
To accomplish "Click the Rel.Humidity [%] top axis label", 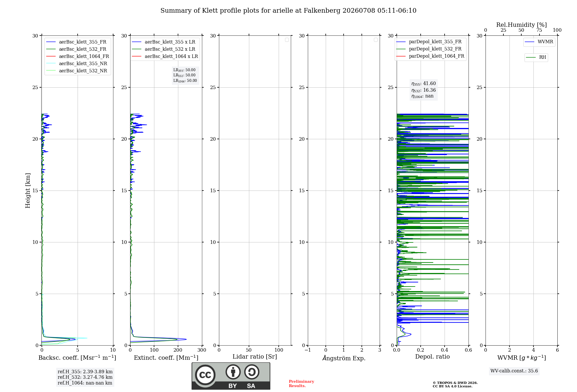I will point(522,25).
